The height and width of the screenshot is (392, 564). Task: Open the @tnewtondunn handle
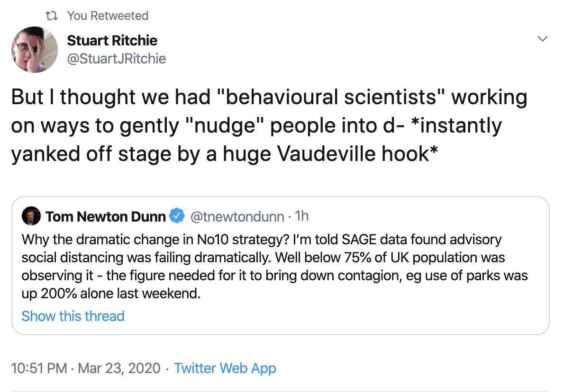coord(237,217)
